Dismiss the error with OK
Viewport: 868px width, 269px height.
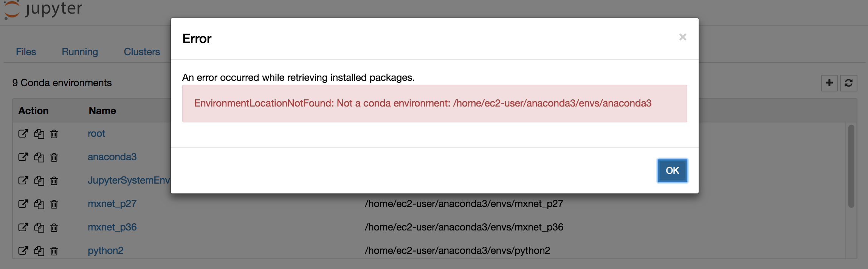(x=672, y=171)
